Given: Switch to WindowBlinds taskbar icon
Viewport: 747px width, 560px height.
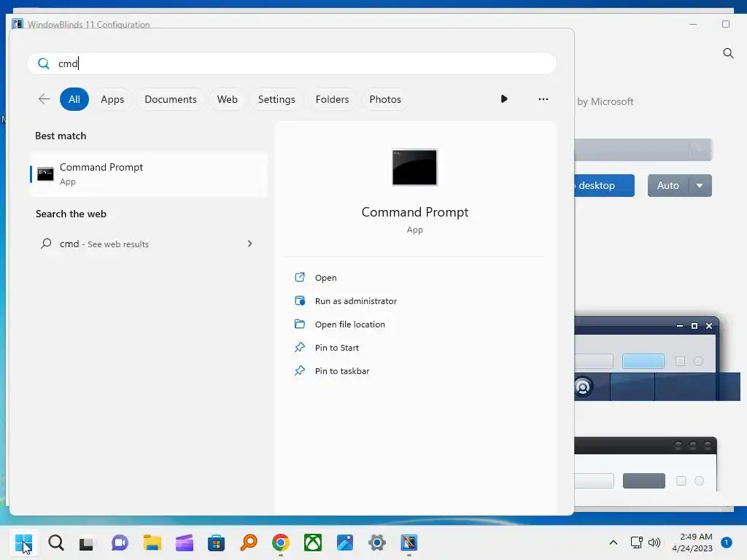Looking at the screenshot, I should (409, 542).
